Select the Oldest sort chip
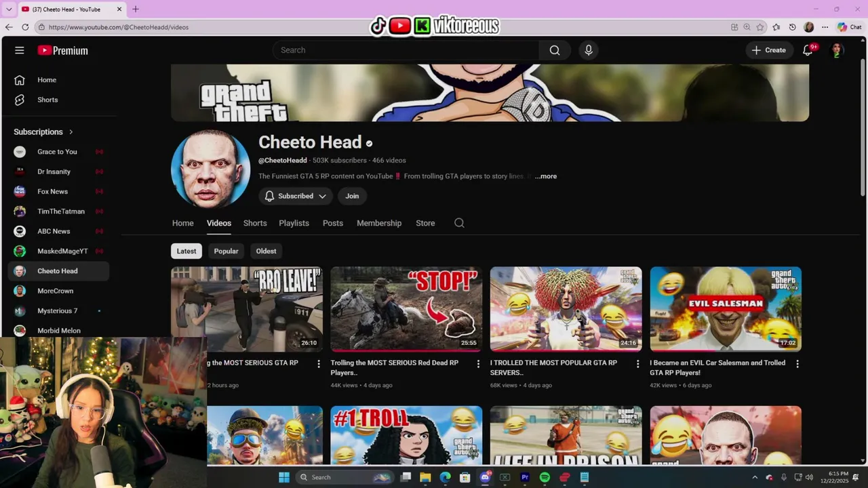 266,251
